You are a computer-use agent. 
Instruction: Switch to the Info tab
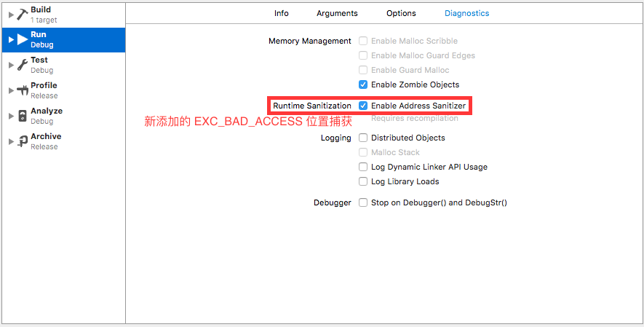[282, 13]
